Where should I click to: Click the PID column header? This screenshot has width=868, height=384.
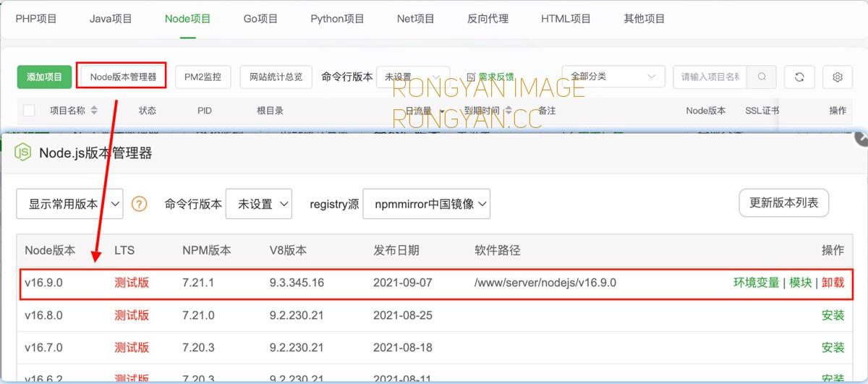[x=205, y=111]
